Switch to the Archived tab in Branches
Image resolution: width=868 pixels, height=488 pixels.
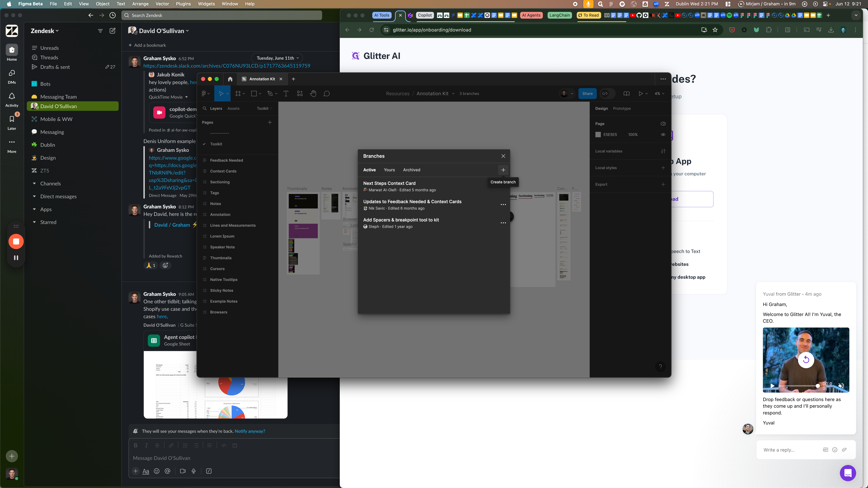point(411,170)
